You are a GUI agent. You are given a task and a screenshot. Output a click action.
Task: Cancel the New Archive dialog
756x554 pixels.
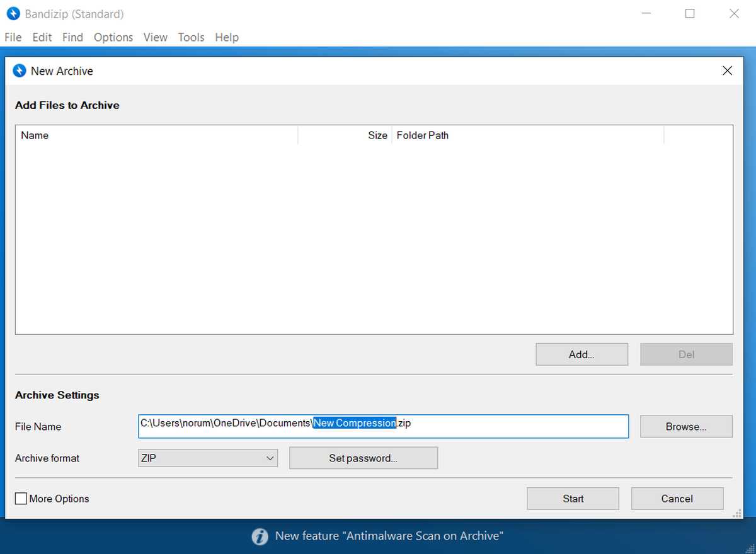(677, 498)
